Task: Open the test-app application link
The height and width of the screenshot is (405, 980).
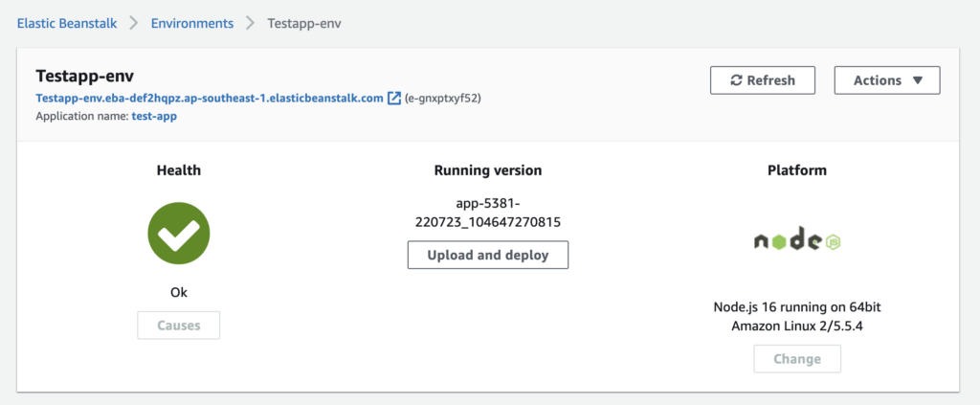Action: (154, 116)
